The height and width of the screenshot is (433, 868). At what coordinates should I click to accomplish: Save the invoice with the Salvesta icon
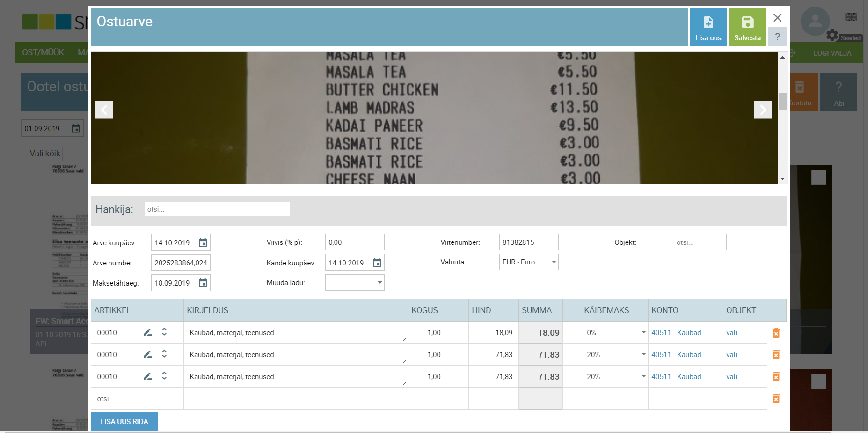point(747,22)
